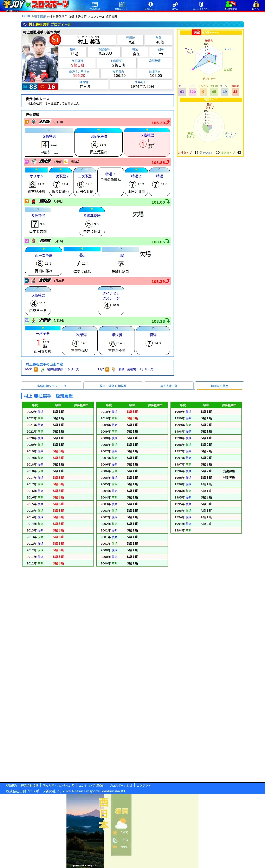
Task: Click the 101.00 score on 富山 row
Action: [x=158, y=202]
